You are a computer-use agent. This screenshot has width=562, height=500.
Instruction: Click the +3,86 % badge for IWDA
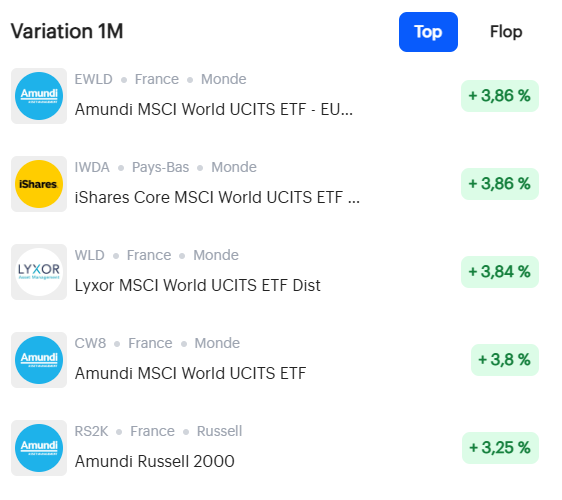[x=500, y=184]
